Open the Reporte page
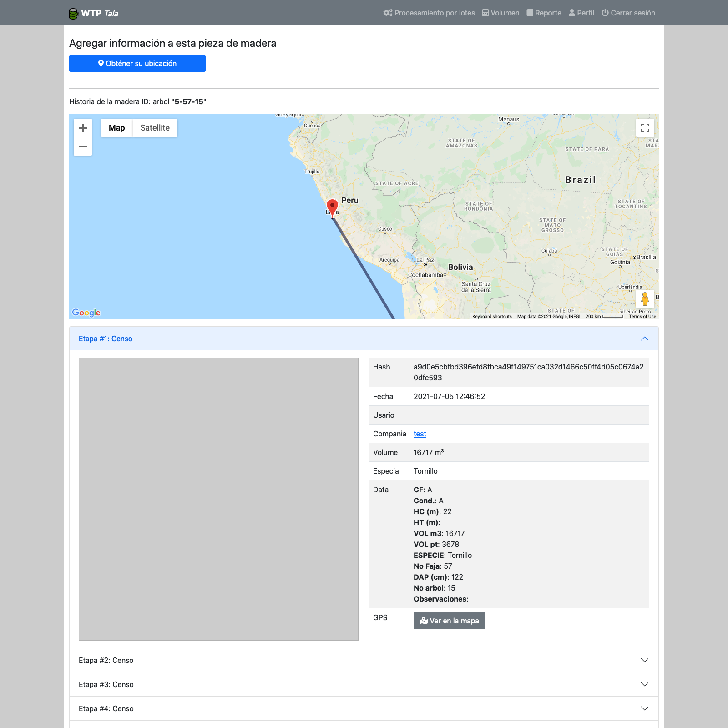The height and width of the screenshot is (728, 728). (x=544, y=13)
